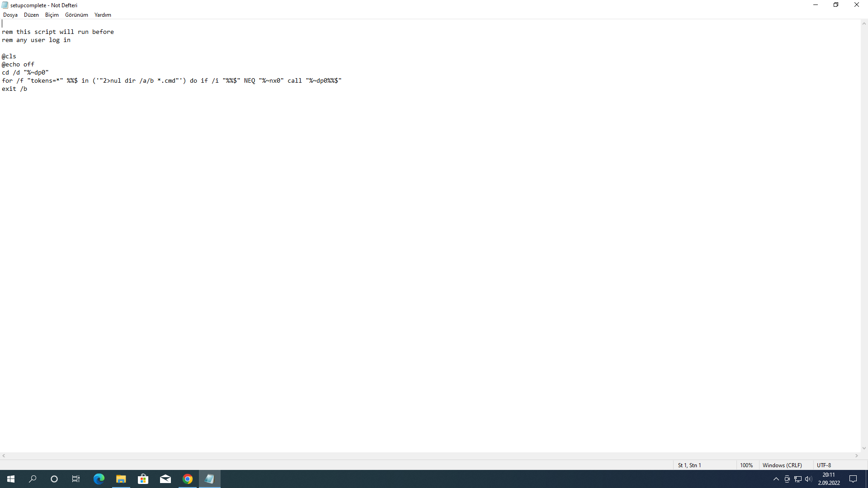The image size is (868, 488).
Task: Click horizontal scrollbar right arrow
Action: [x=857, y=456]
